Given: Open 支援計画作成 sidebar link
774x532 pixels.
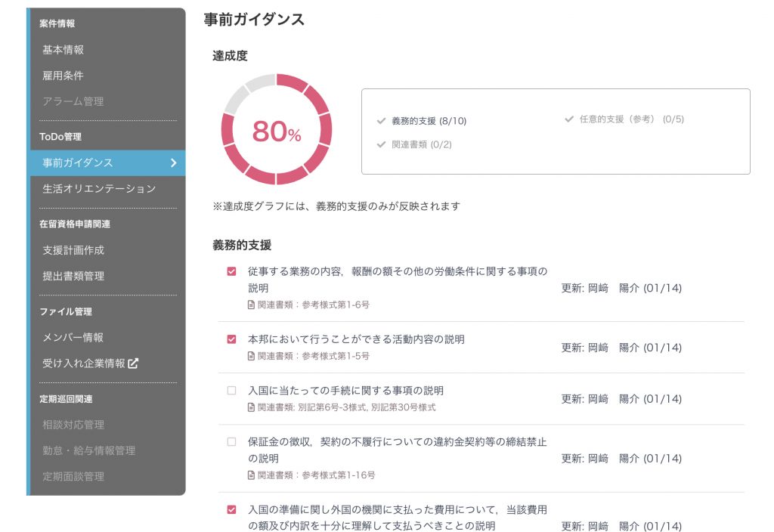Looking at the screenshot, I should coord(73,250).
